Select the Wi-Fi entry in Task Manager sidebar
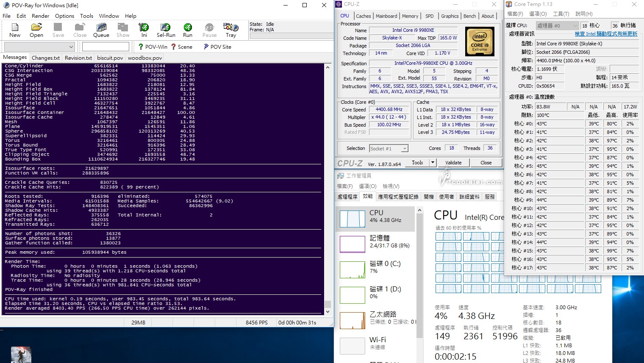 pos(375,346)
